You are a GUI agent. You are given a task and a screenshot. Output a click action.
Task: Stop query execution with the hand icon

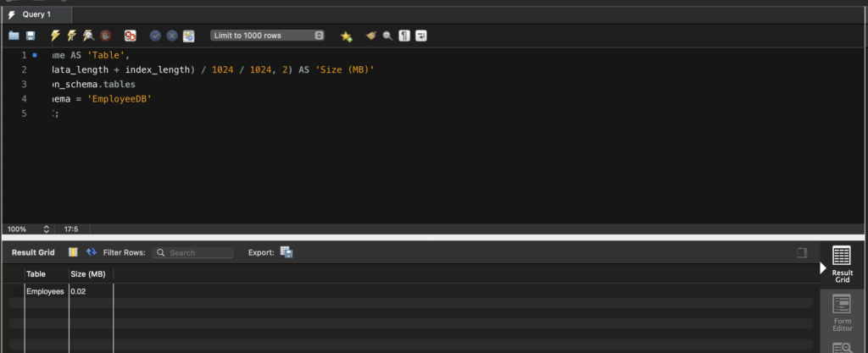click(105, 36)
